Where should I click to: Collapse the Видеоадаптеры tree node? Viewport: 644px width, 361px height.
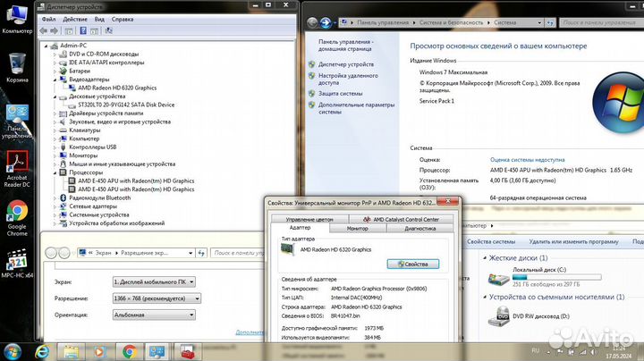(55, 80)
